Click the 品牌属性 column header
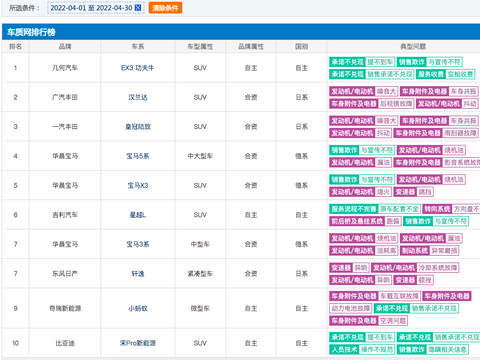The width and height of the screenshot is (480, 360). click(251, 46)
